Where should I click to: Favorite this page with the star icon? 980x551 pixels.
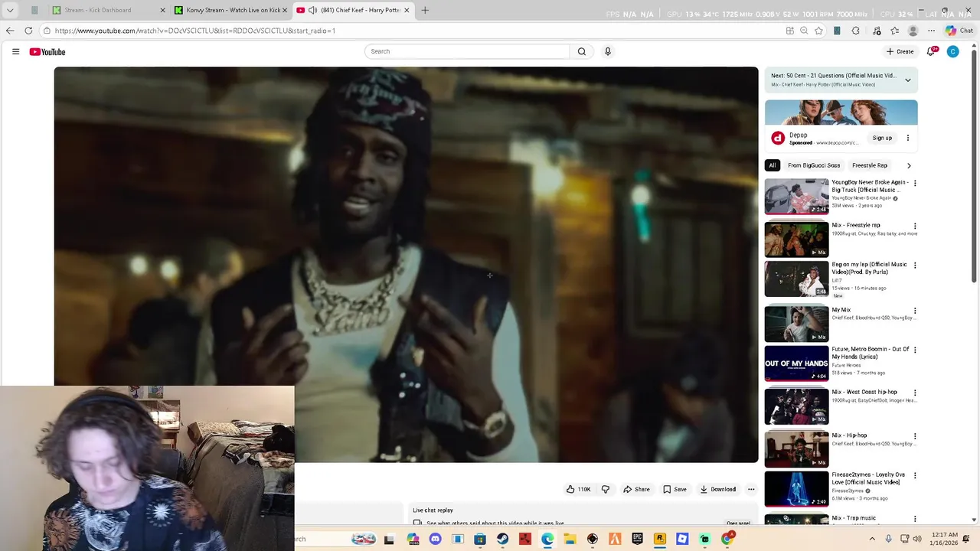tap(818, 31)
